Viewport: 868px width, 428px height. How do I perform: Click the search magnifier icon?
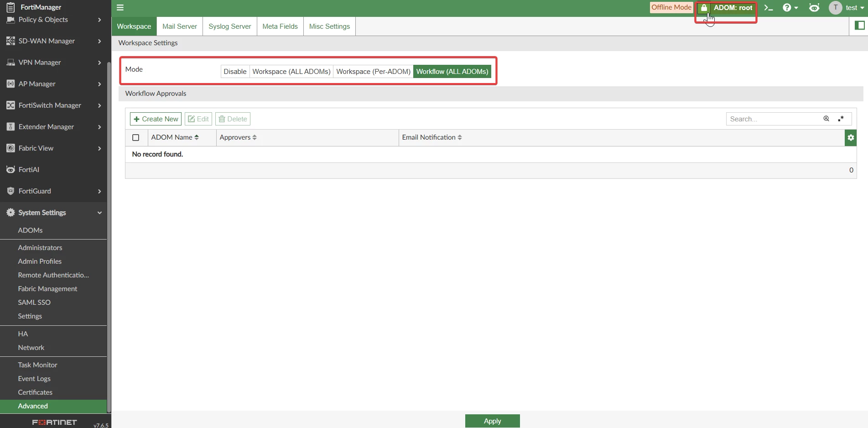click(x=826, y=119)
